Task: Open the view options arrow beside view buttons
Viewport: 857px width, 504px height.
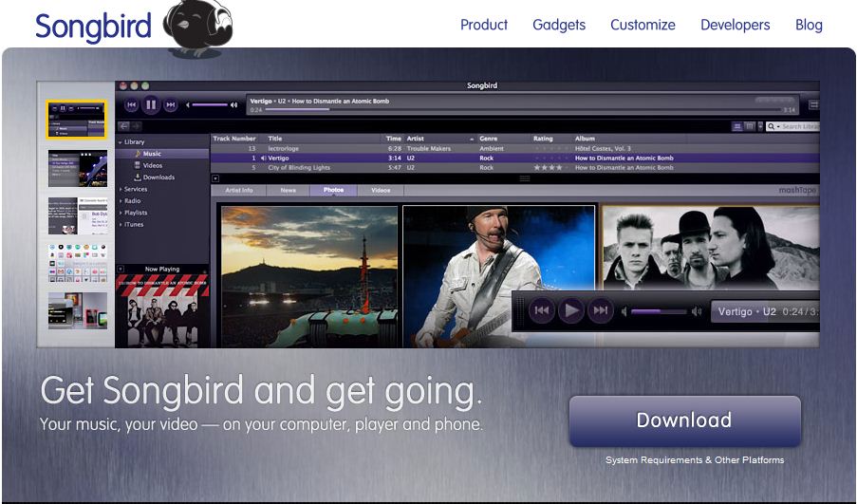Action: 759,126
